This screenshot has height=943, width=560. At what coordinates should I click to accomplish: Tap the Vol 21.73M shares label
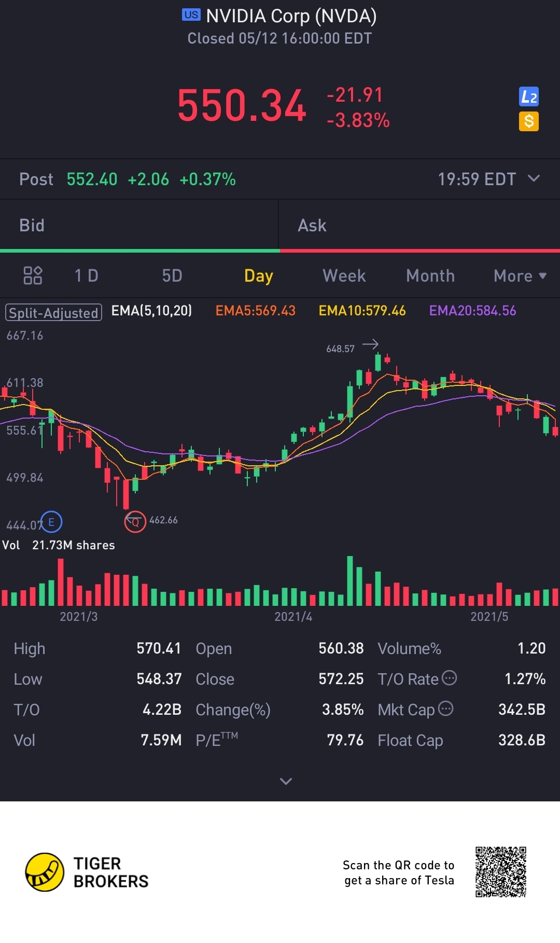pos(59,545)
